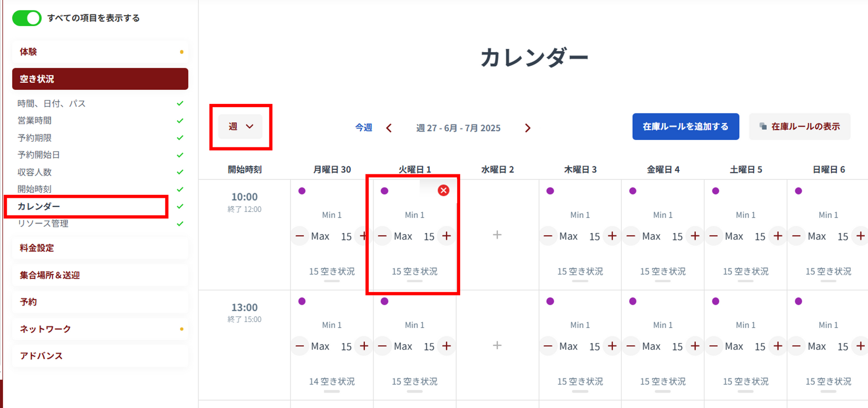
Task: Click Add inventory rule button
Action: click(x=685, y=127)
